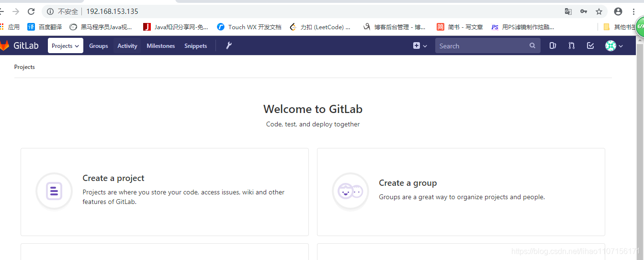Click the translate page icon

(x=568, y=11)
